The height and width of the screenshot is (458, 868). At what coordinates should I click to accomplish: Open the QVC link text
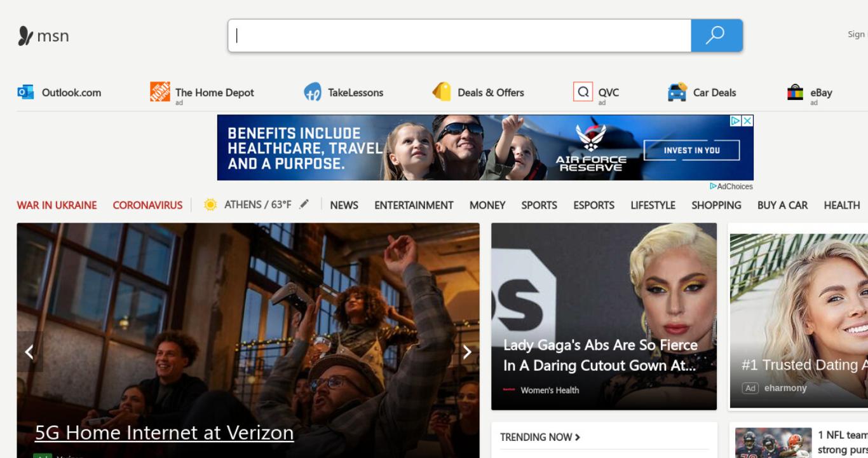(609, 92)
